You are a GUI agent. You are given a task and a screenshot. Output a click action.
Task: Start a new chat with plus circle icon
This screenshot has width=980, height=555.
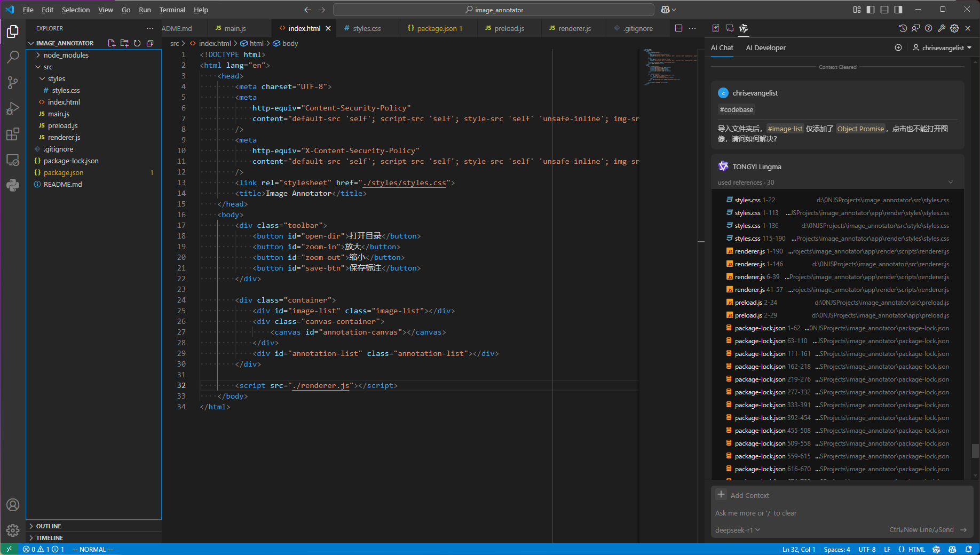(898, 47)
